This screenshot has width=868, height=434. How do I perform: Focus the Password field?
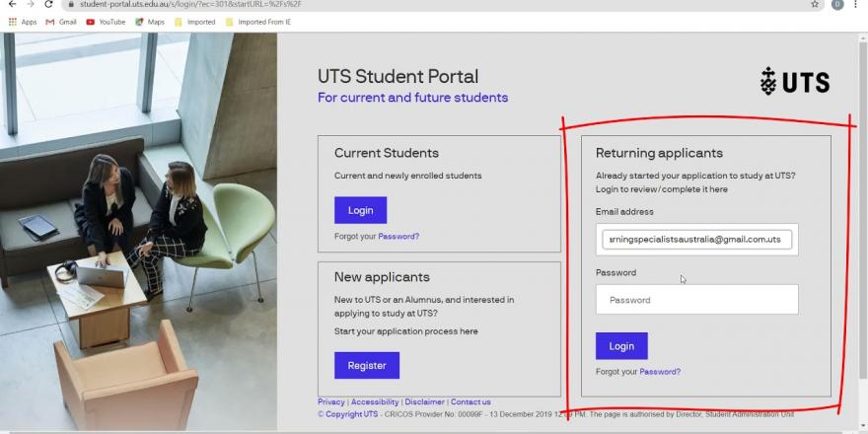coord(697,300)
